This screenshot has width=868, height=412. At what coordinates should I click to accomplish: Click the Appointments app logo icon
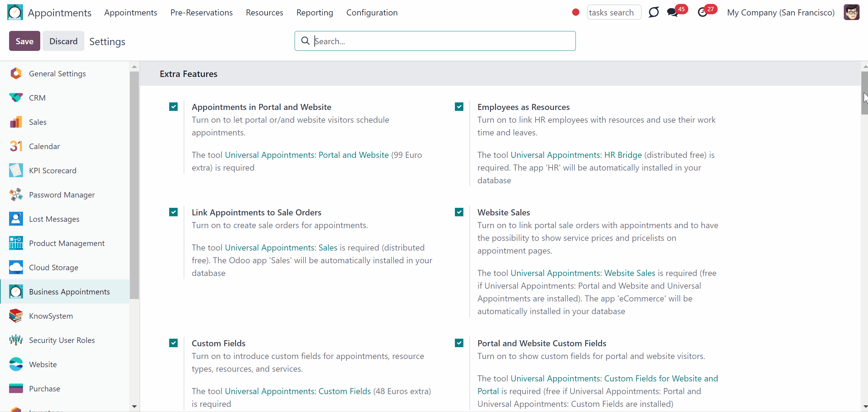tap(15, 12)
